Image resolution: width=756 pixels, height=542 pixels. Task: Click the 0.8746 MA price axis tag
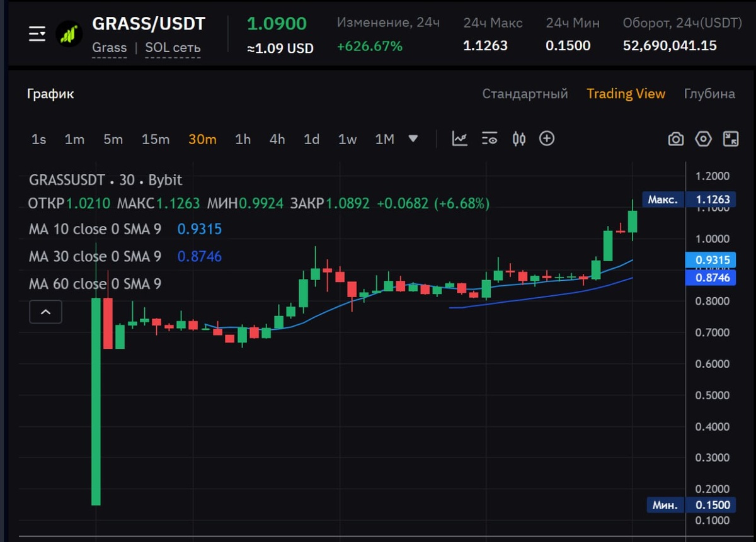711,278
